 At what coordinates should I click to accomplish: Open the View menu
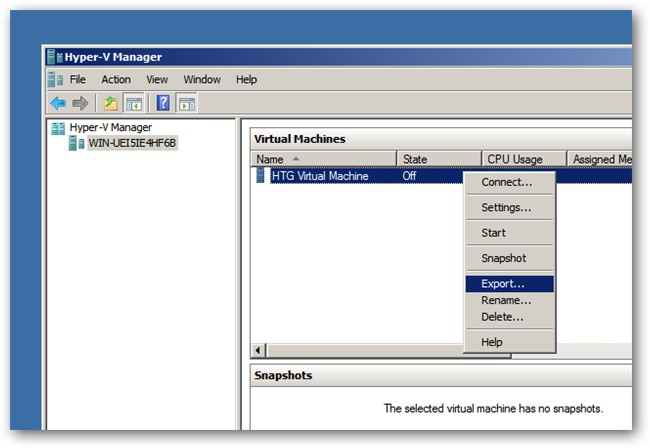[157, 79]
